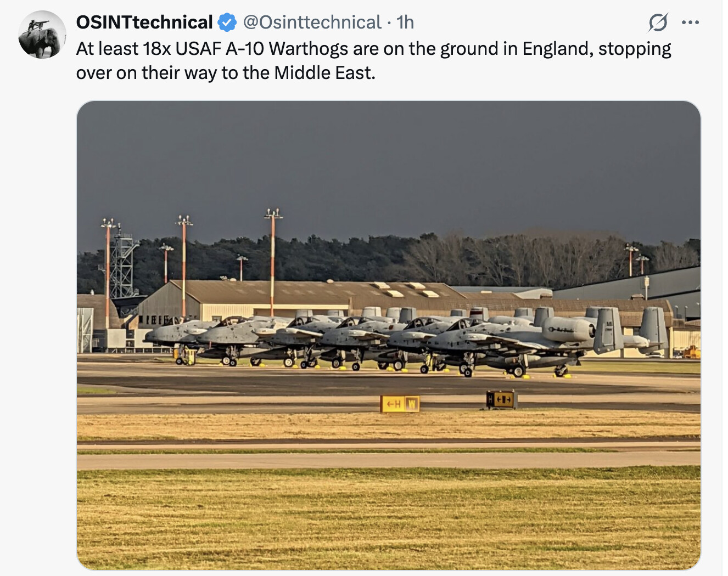Screen dimensions: 728x576
Task: Click the tweet text mentioning A-10 Warthogs
Action: coord(373,49)
